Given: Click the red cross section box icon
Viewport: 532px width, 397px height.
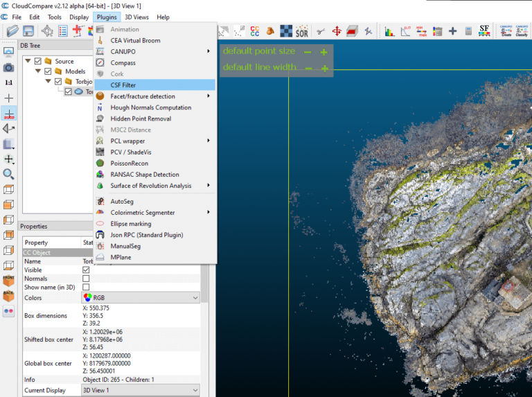Looking at the screenshot, I should (x=352, y=31).
